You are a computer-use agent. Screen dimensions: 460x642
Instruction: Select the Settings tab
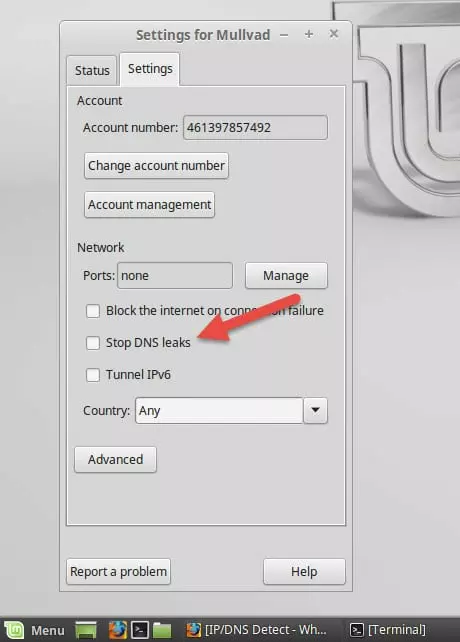pos(150,69)
